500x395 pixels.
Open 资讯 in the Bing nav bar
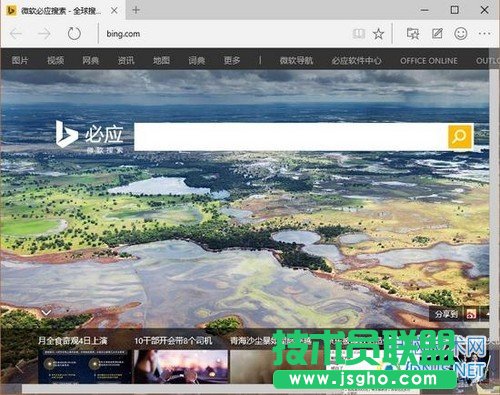pyautogui.click(x=126, y=60)
